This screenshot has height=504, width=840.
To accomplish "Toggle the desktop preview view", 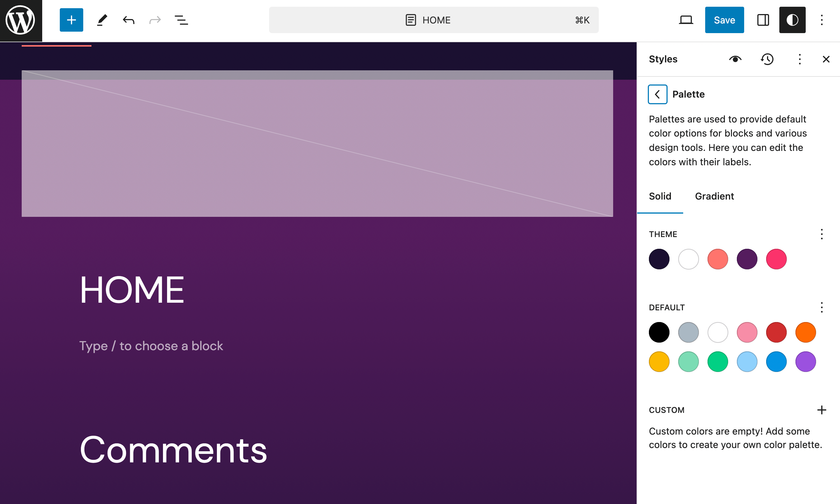I will (x=686, y=20).
